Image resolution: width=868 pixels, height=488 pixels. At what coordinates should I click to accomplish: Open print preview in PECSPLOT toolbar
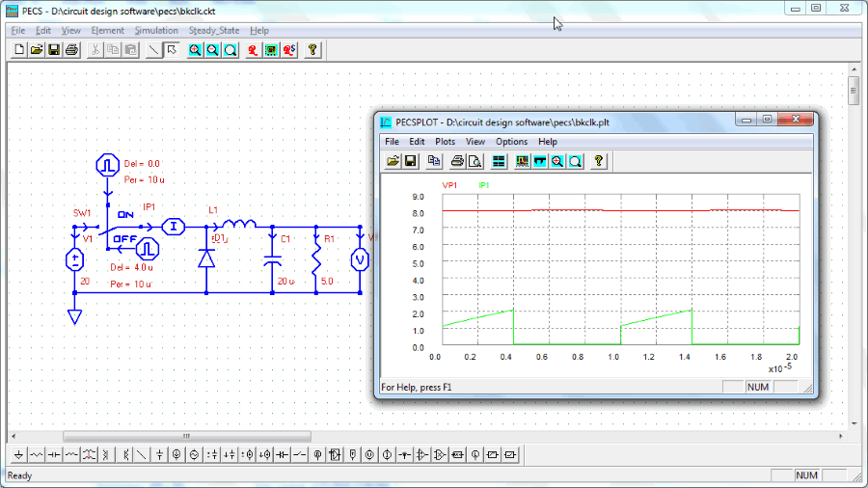tap(475, 161)
